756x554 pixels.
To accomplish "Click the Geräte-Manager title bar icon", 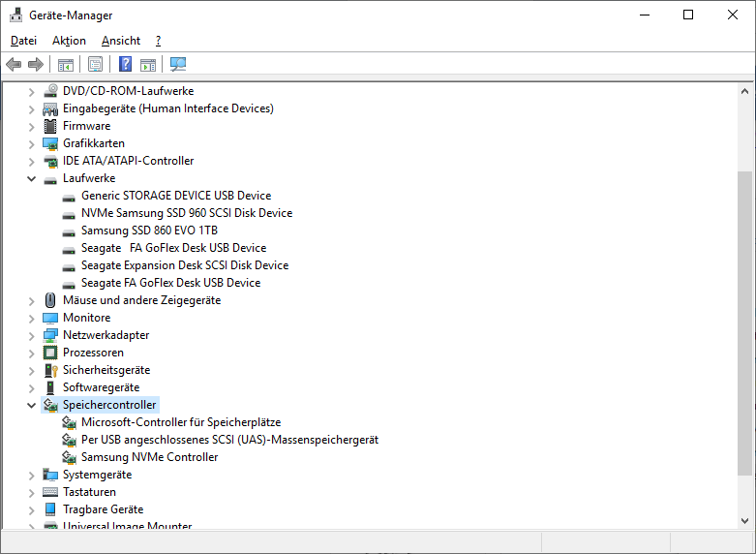I will 15,15.
